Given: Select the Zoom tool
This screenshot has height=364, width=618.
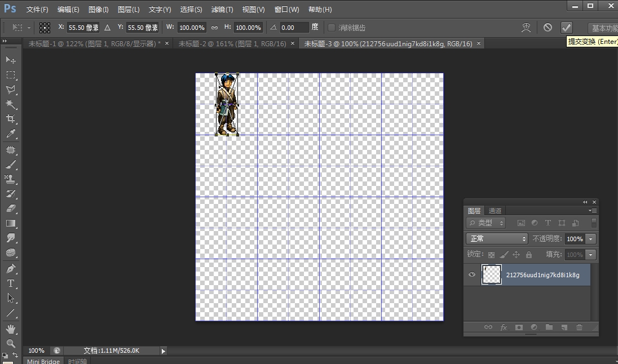Looking at the screenshot, I should 11,343.
